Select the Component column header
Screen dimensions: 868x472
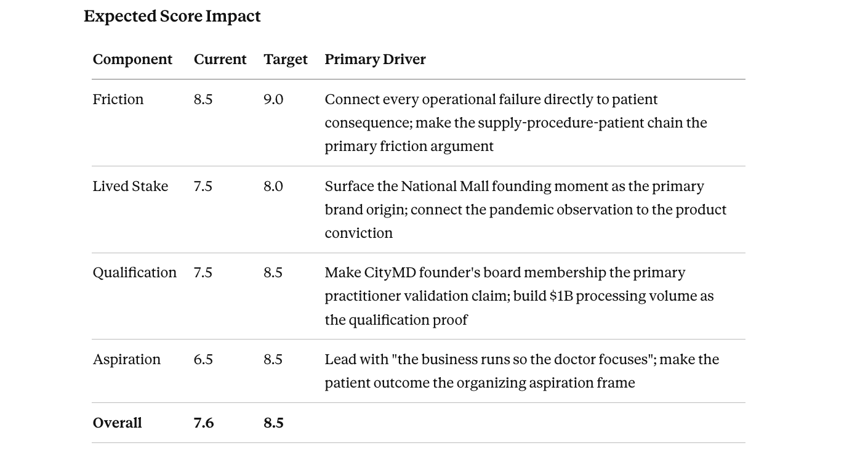click(132, 59)
